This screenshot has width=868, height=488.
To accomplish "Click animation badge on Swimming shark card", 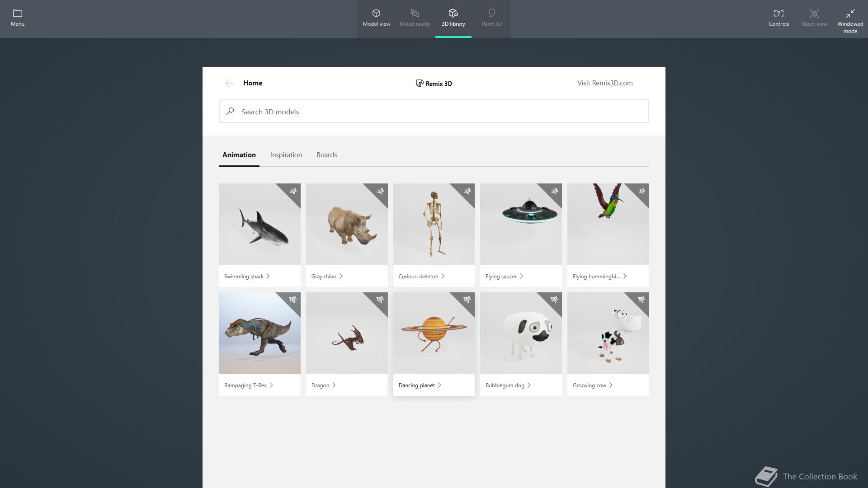I will point(293,191).
